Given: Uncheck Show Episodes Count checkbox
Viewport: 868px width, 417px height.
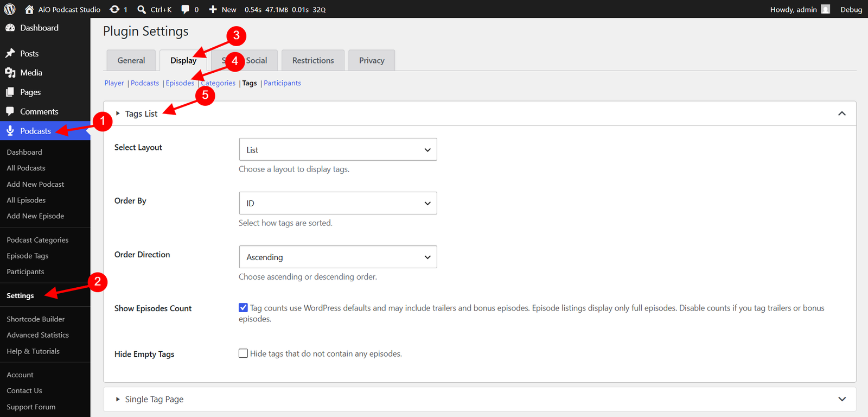Looking at the screenshot, I should tap(243, 308).
